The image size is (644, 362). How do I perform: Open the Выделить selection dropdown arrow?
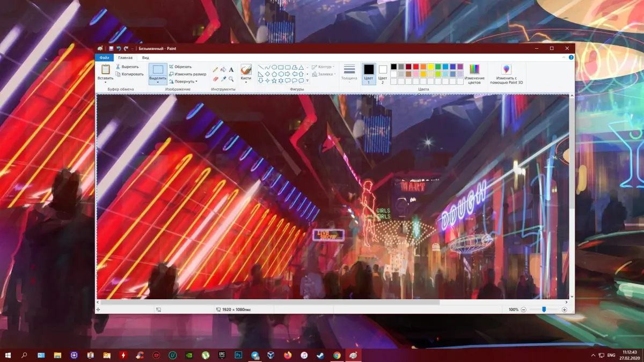pyautogui.click(x=157, y=82)
